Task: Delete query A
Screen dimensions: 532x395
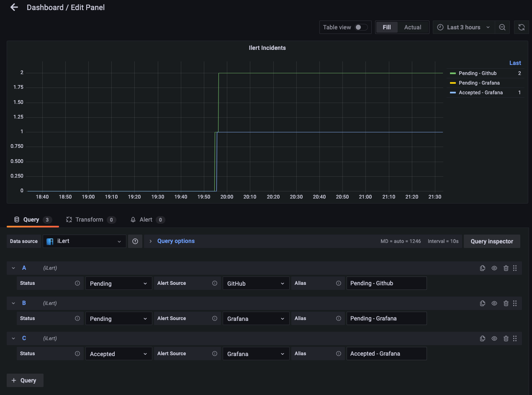Action: point(506,268)
